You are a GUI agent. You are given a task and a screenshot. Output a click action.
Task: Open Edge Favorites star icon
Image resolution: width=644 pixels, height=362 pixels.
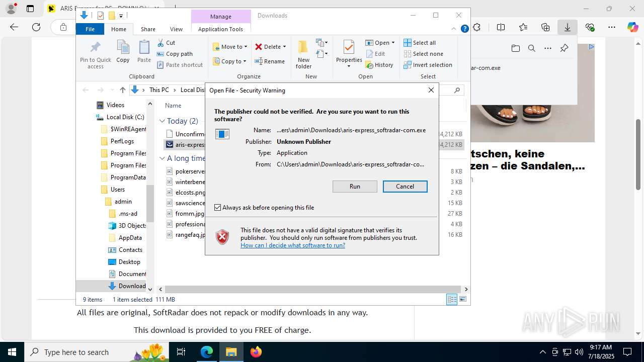click(523, 27)
